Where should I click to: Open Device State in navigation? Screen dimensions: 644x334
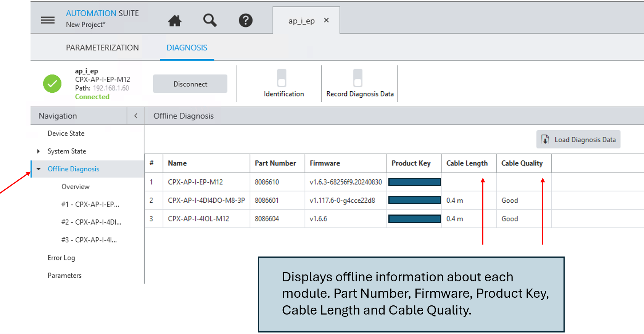(66, 133)
